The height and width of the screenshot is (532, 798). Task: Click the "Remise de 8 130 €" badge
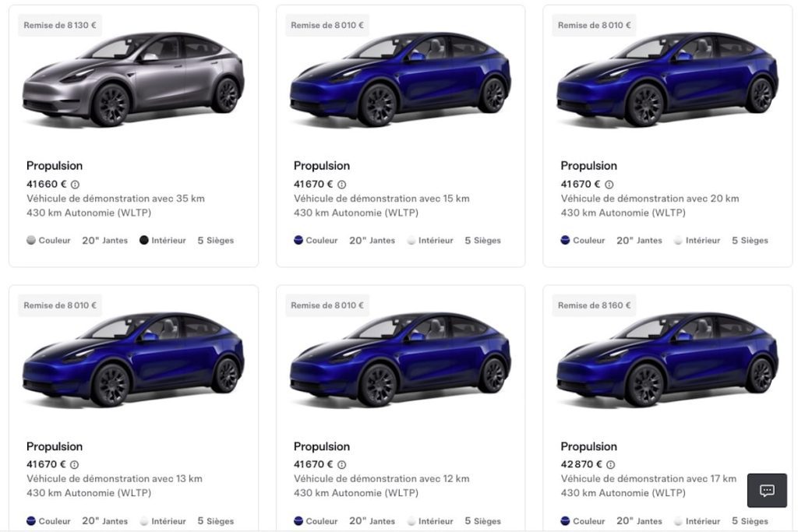[x=60, y=25]
